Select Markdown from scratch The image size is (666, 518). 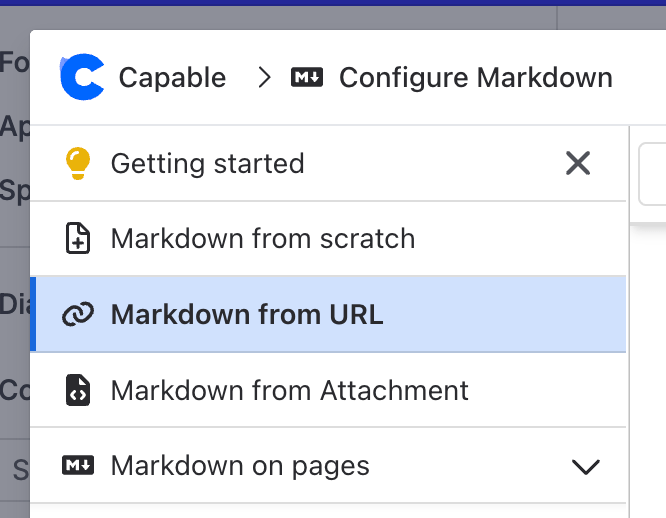coord(262,239)
